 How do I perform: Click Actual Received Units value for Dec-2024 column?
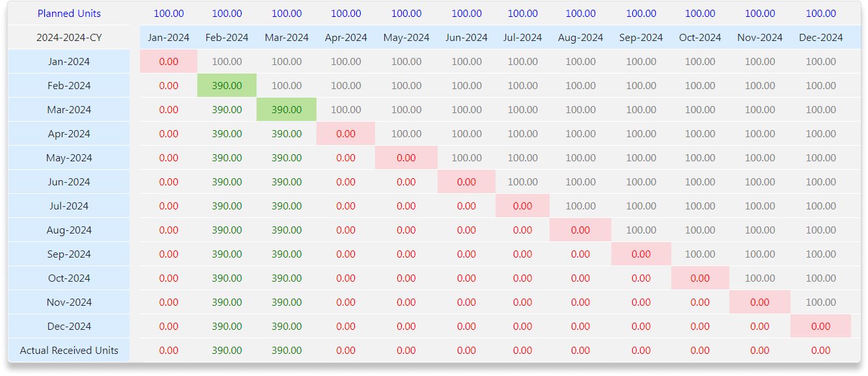(x=820, y=351)
